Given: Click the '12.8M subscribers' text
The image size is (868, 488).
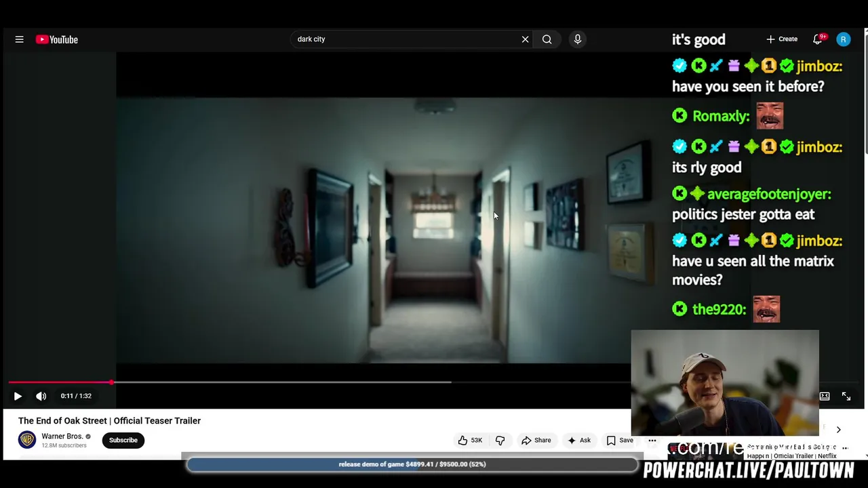Looking at the screenshot, I should point(64,446).
